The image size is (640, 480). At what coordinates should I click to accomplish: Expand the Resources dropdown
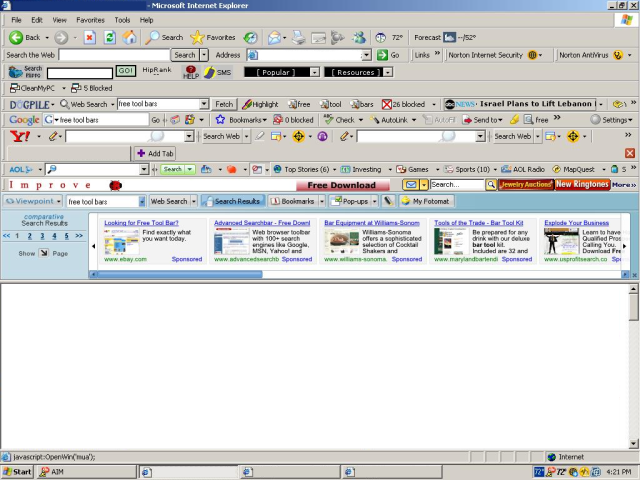pyautogui.click(x=388, y=73)
